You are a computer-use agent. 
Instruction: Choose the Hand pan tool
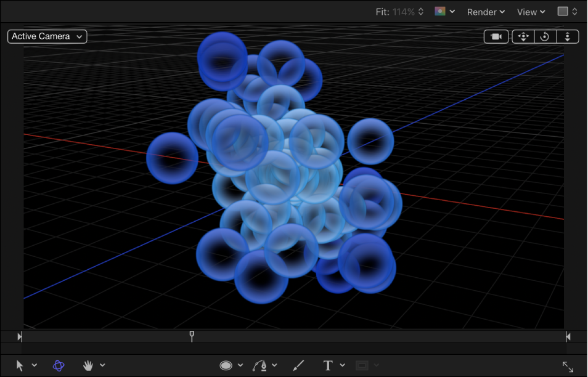click(x=87, y=365)
